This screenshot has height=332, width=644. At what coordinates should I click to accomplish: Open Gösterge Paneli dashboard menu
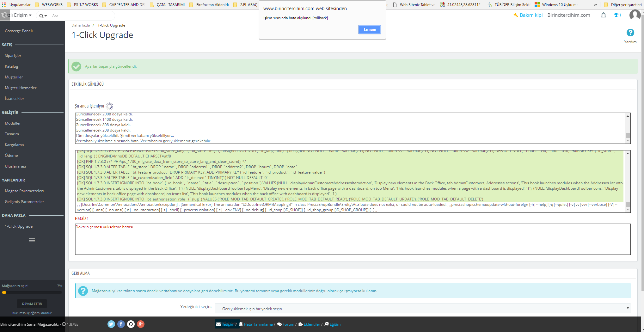(19, 31)
